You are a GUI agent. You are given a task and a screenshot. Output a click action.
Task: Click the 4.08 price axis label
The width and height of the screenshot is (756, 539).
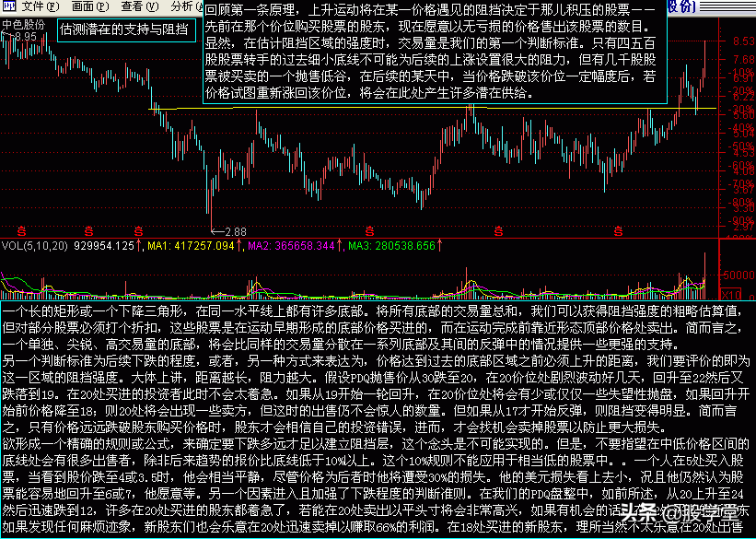click(744, 171)
